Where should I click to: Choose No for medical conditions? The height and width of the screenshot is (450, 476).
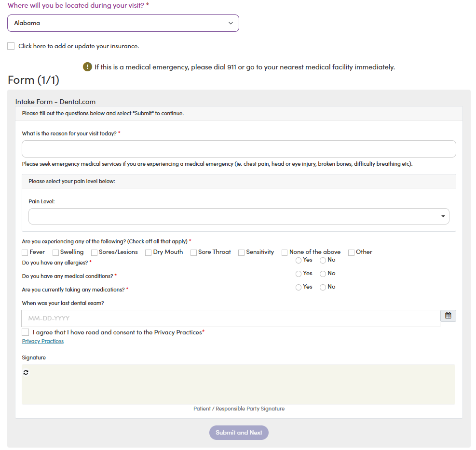(323, 274)
